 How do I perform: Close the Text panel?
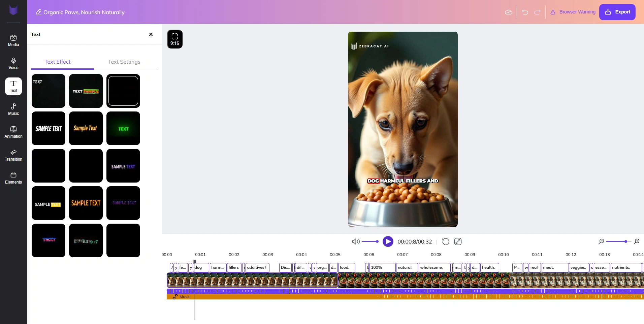[x=151, y=34]
